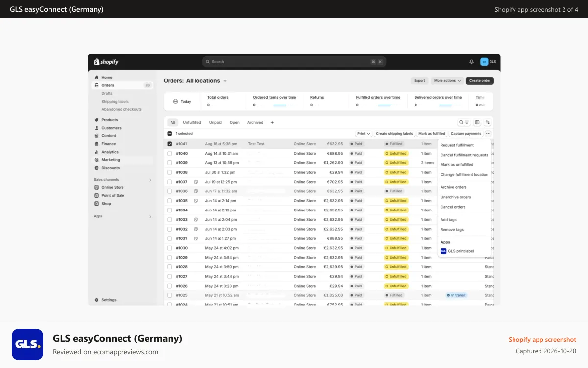Switch to the Unfulfilled tab
This screenshot has width=588, height=368.
pyautogui.click(x=192, y=122)
